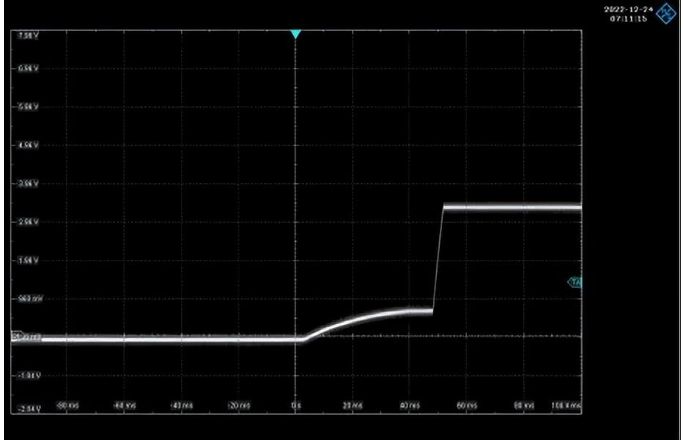Click the 4 V voltage axis label
The image size is (684, 444).
28,145
